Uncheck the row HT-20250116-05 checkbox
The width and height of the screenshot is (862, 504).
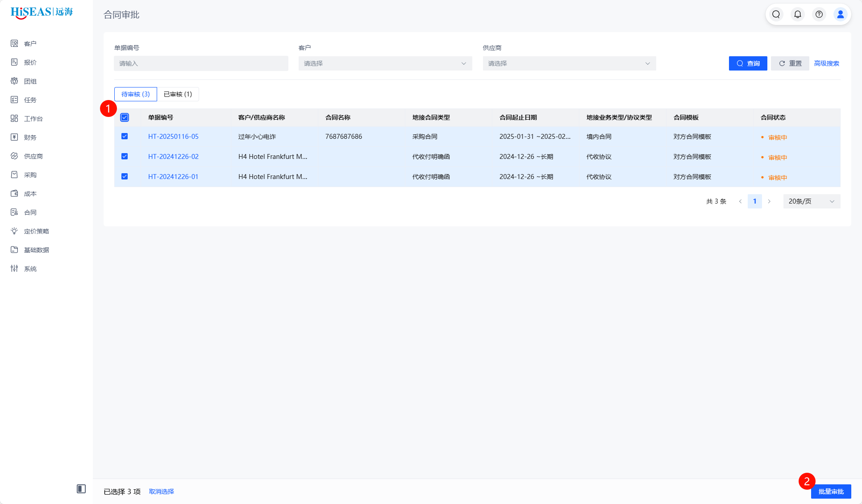click(125, 136)
